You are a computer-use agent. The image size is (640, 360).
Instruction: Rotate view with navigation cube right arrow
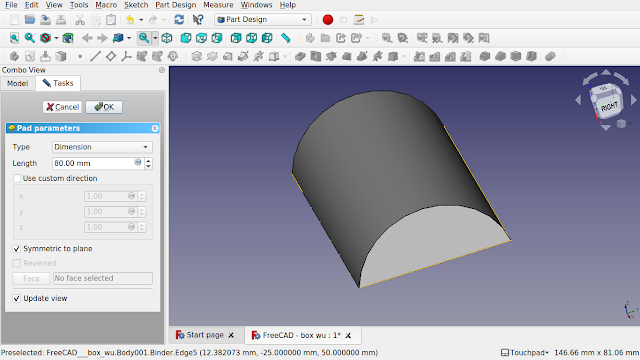[633, 100]
